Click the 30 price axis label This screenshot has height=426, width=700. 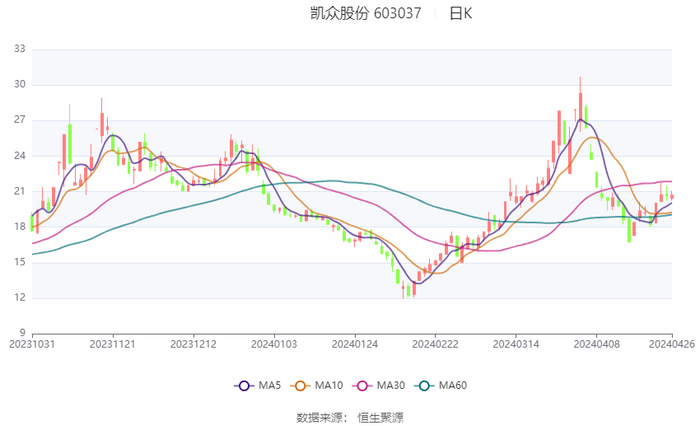[x=20, y=84]
